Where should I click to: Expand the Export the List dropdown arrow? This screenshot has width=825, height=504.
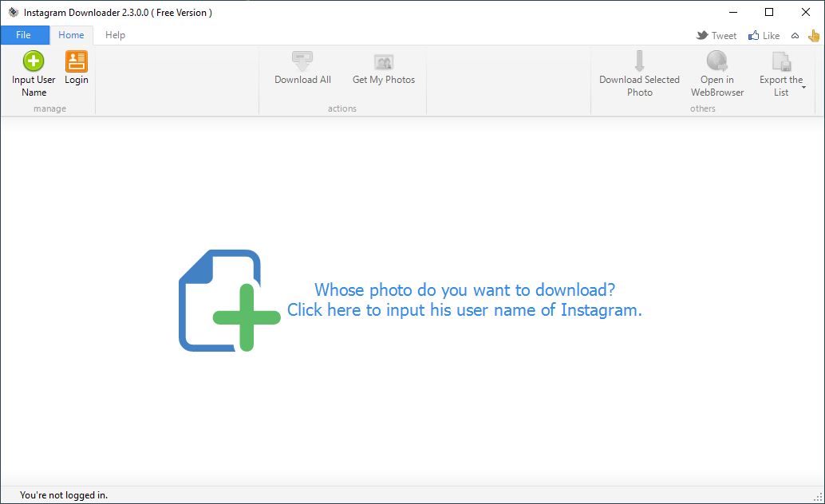pyautogui.click(x=804, y=88)
